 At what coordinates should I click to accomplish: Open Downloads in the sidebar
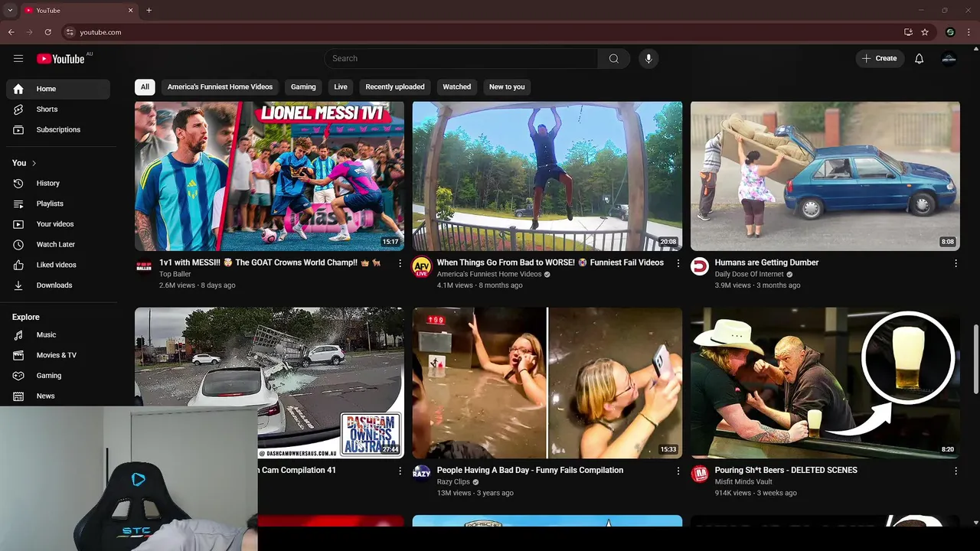58,285
